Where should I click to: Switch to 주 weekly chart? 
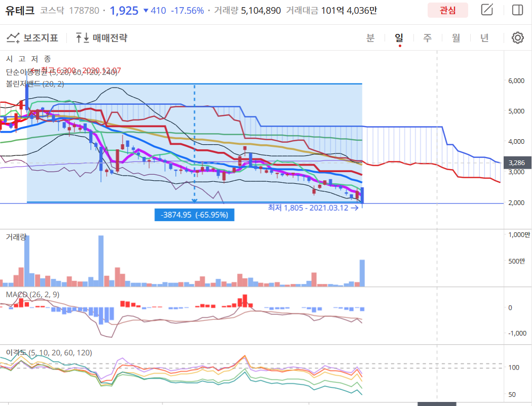point(428,37)
